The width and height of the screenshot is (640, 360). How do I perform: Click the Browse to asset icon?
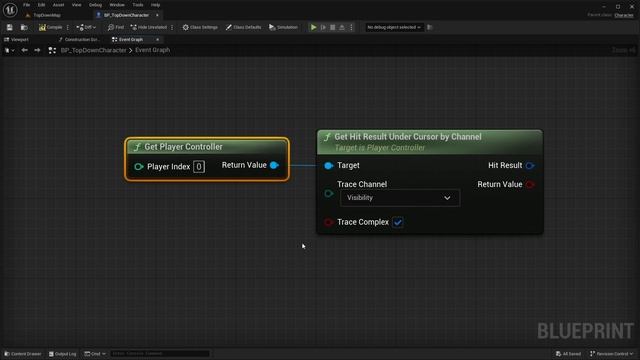coord(24,27)
